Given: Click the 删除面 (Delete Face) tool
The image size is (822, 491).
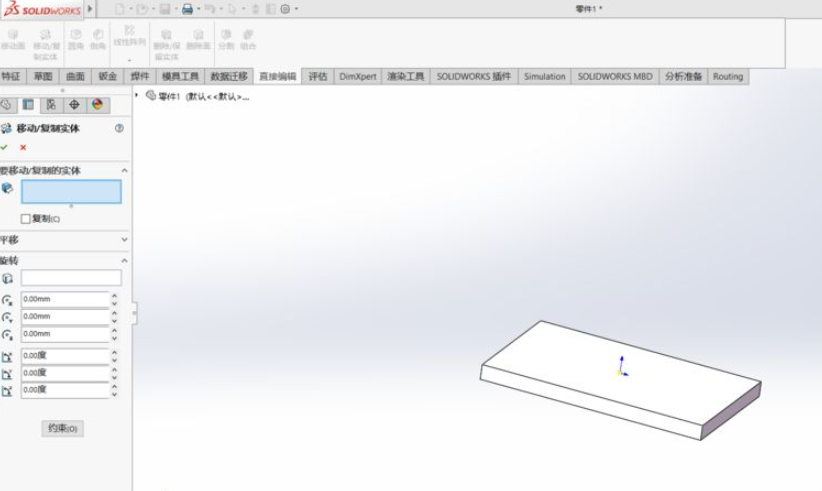Looking at the screenshot, I should (198, 40).
